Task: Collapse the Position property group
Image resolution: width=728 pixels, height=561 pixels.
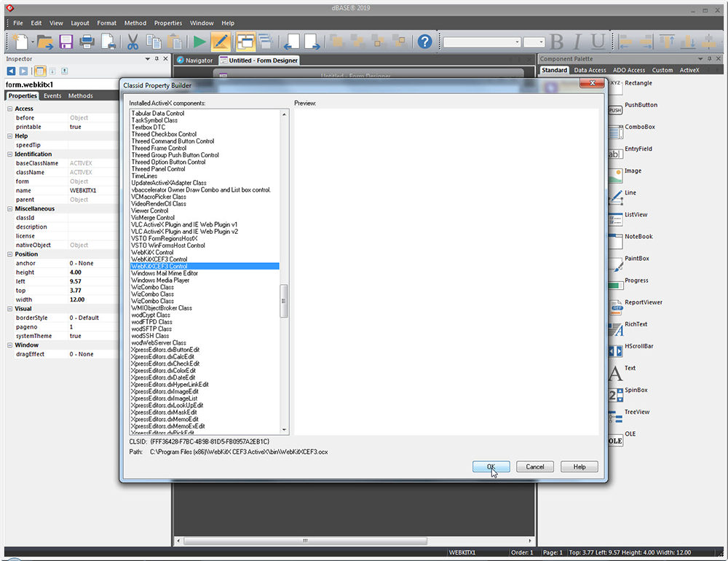Action: (9, 254)
